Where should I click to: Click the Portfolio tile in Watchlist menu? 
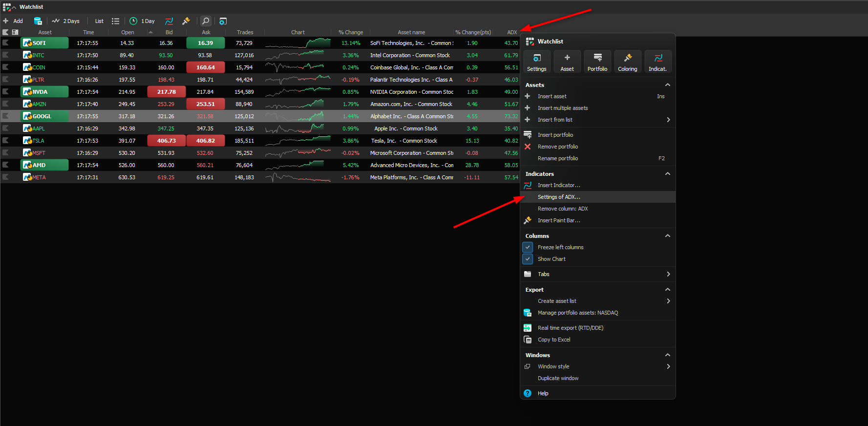pyautogui.click(x=597, y=62)
